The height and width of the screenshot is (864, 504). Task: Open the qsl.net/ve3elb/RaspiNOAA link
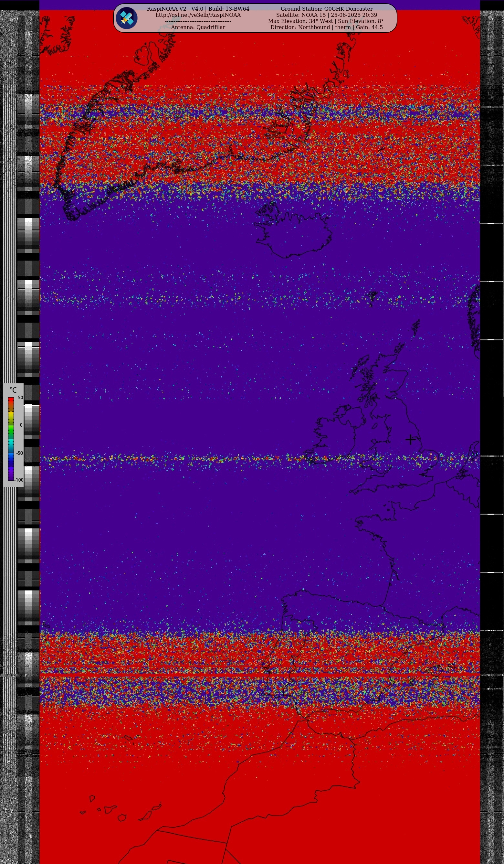[x=198, y=15]
